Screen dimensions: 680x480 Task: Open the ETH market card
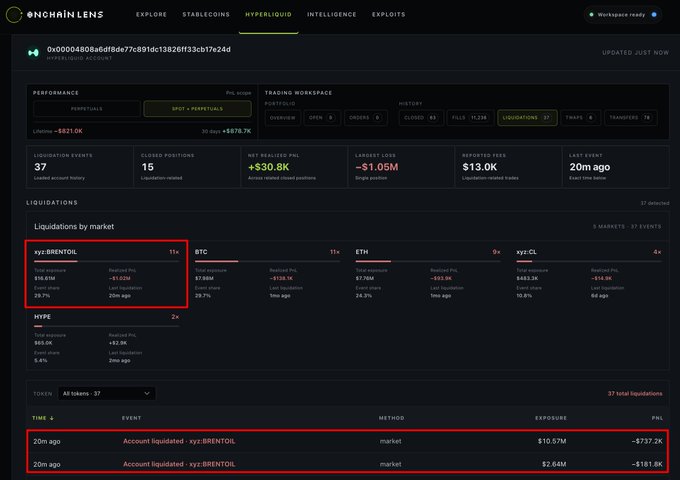coord(428,274)
